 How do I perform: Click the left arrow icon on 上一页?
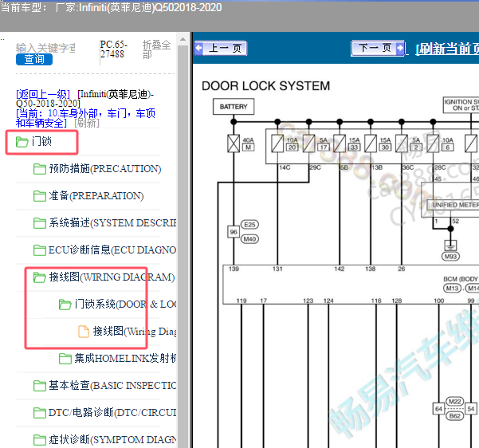pyautogui.click(x=199, y=49)
